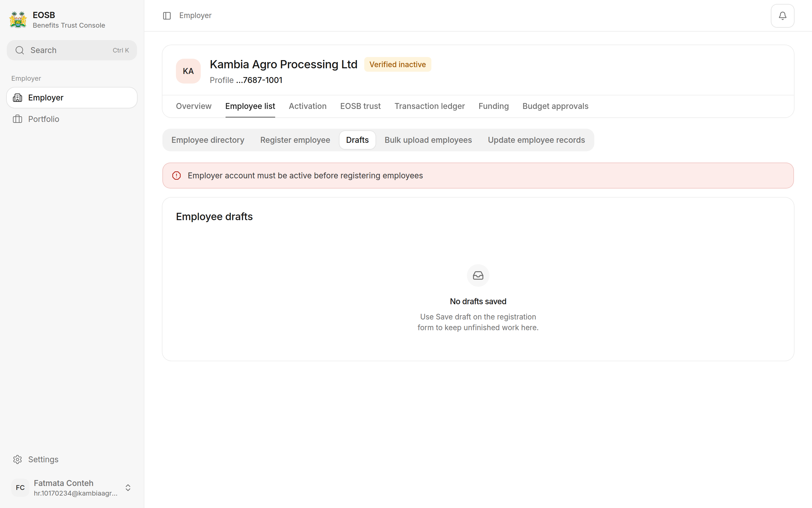Viewport: 812px width, 508px height.
Task: View the Budget approvals tab
Action: pyautogui.click(x=555, y=106)
